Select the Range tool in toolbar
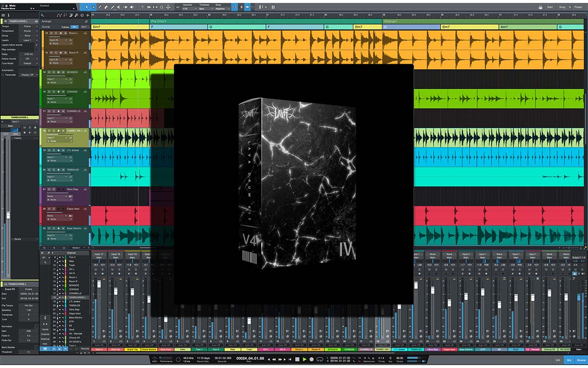588x368 pixels. [x=93, y=7]
